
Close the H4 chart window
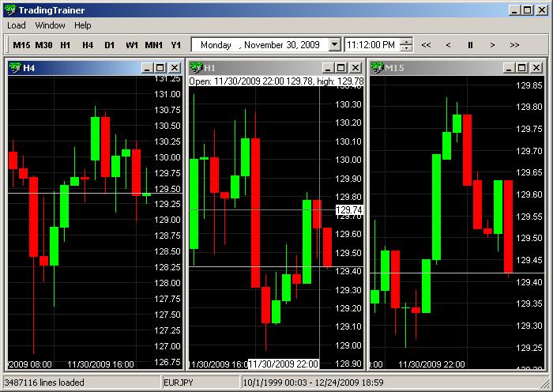pyautogui.click(x=175, y=68)
